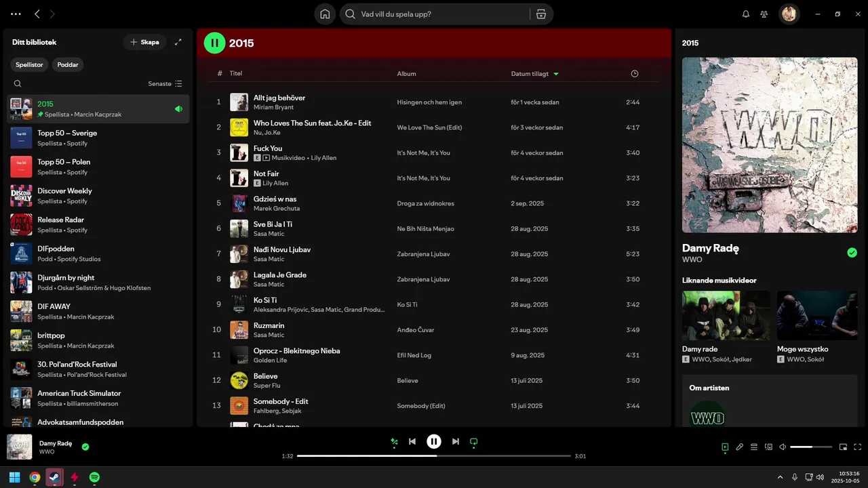The width and height of the screenshot is (868, 488).
Task: Open the miniplayer
Action: [x=844, y=447]
